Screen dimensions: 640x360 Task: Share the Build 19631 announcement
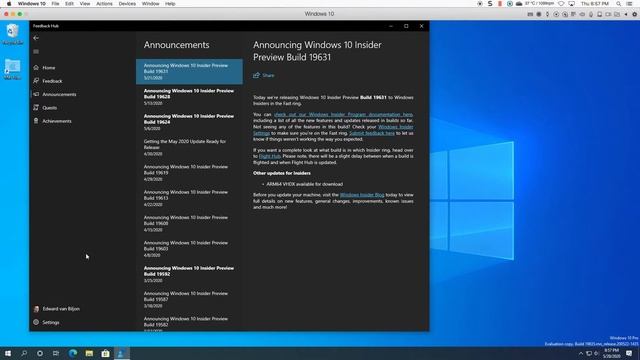click(264, 76)
